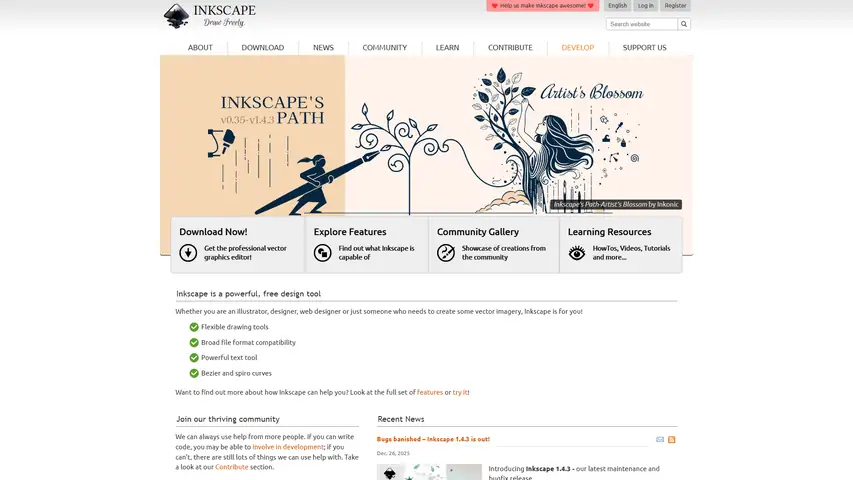
Task: Click the 'try it' link
Action: point(460,392)
